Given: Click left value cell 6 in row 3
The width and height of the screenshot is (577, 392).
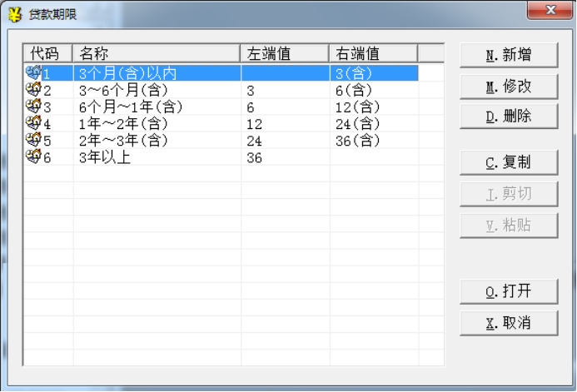Looking at the screenshot, I should pyautogui.click(x=251, y=107).
